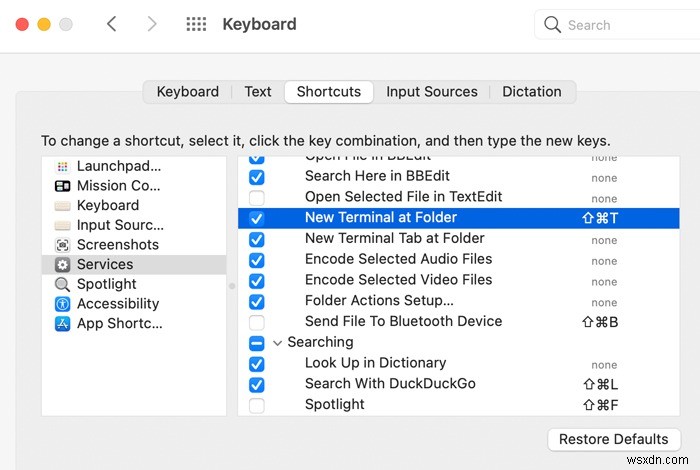Click the App Shortcuts icon
The height and width of the screenshot is (470, 700).
pos(62,324)
